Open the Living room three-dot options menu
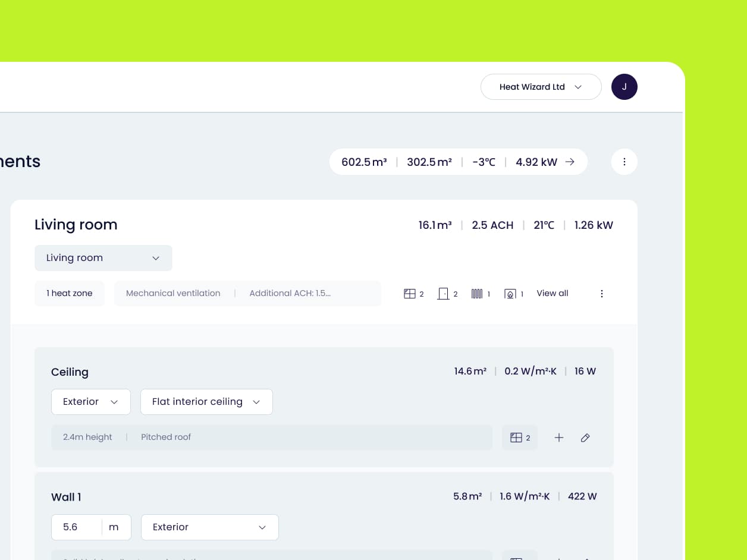 [602, 294]
